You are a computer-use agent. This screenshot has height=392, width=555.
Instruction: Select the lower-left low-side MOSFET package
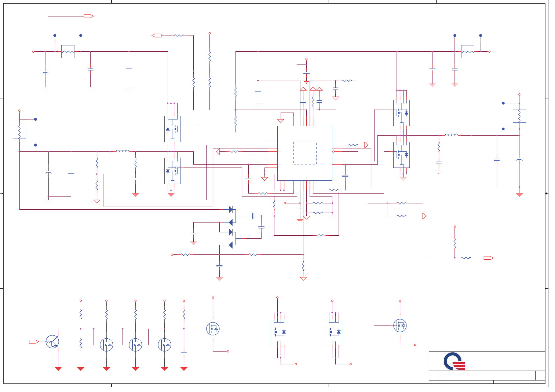click(173, 171)
